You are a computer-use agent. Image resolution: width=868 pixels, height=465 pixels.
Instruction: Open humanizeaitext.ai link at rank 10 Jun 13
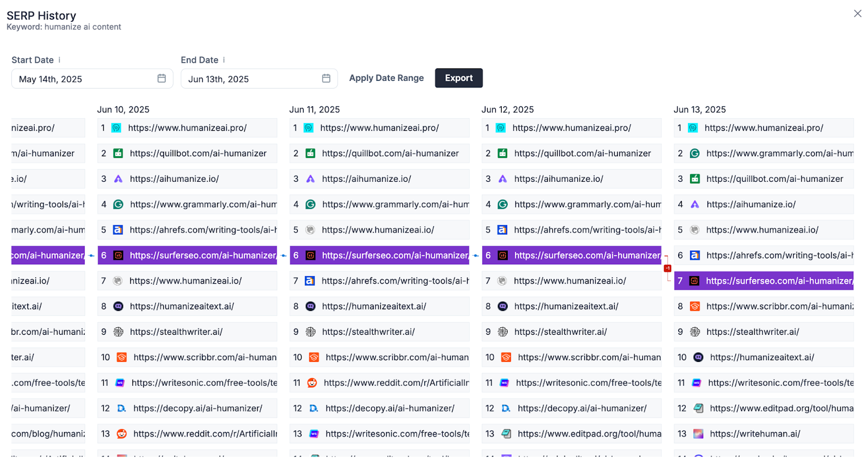coord(762,358)
